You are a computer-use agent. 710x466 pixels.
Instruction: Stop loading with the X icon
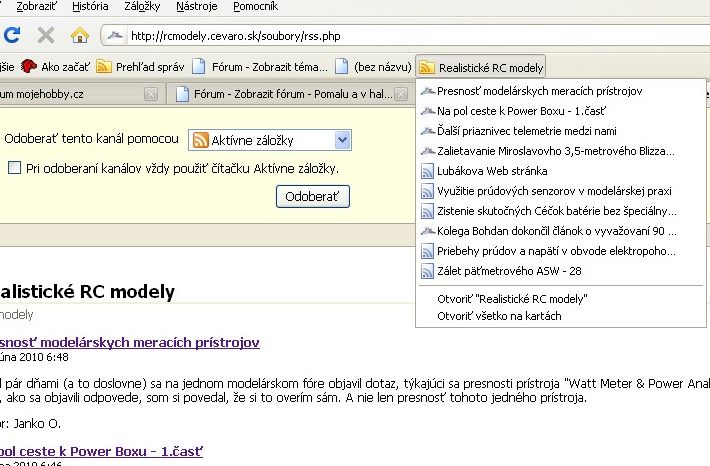click(46, 35)
